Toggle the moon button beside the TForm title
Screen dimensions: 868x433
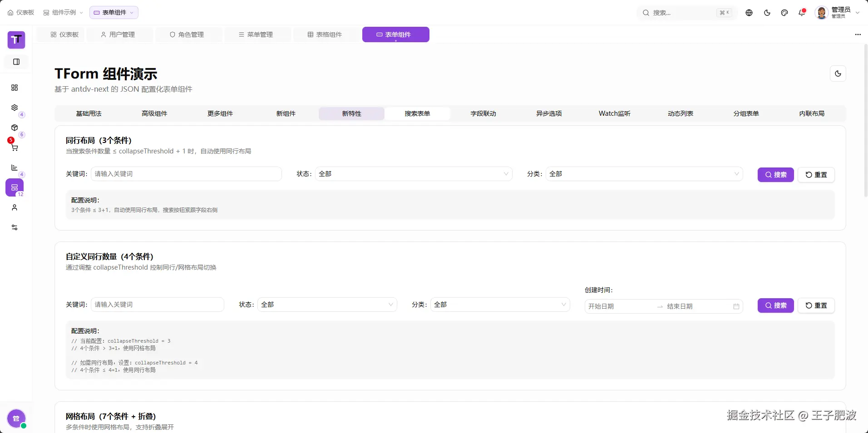pyautogui.click(x=838, y=74)
